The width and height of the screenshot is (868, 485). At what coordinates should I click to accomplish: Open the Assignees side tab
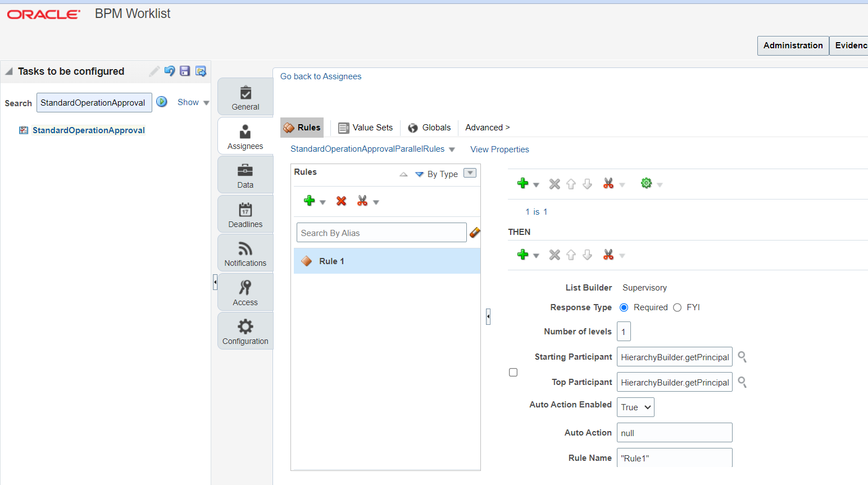tap(246, 136)
